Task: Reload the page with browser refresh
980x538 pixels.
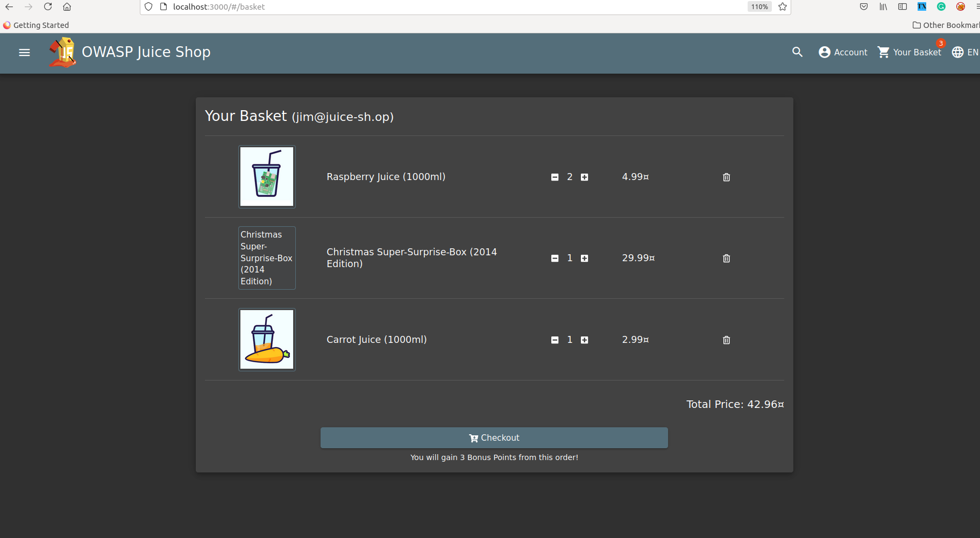Action: click(48, 7)
